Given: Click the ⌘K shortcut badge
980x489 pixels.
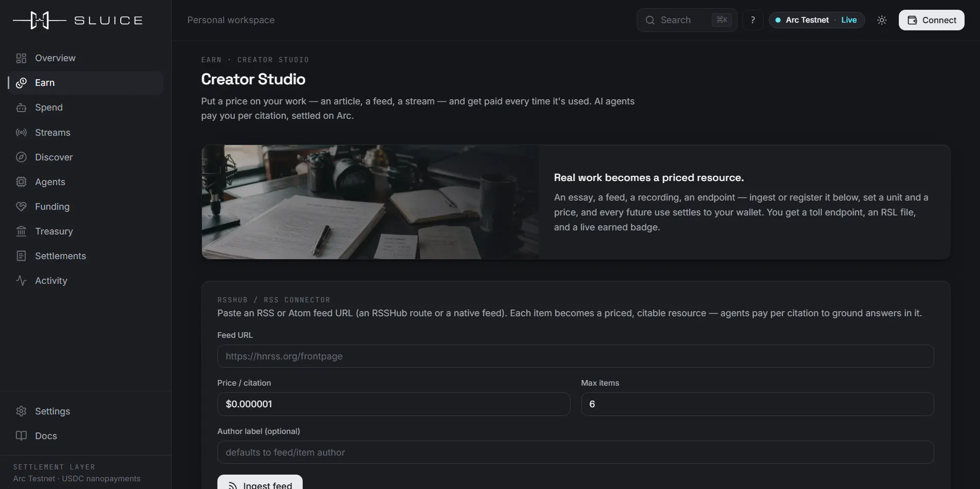Looking at the screenshot, I should coord(722,20).
